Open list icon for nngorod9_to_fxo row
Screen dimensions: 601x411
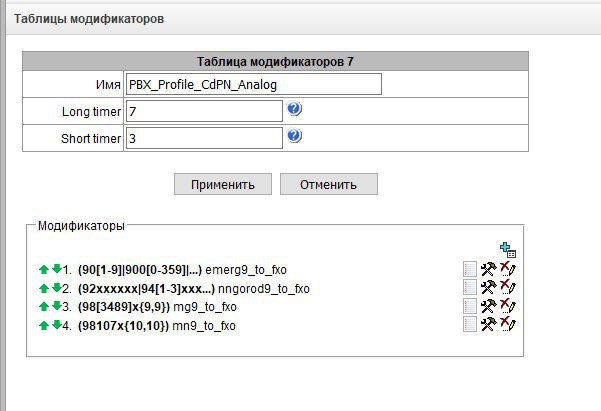(470, 287)
